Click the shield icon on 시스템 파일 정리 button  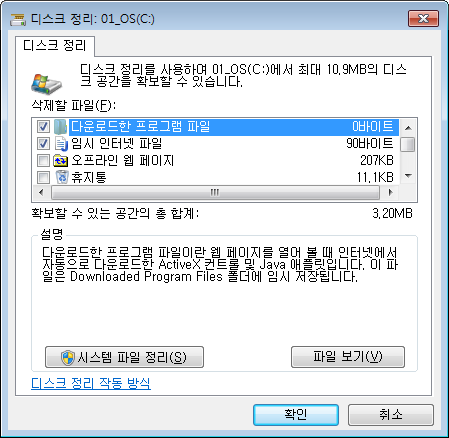click(68, 358)
